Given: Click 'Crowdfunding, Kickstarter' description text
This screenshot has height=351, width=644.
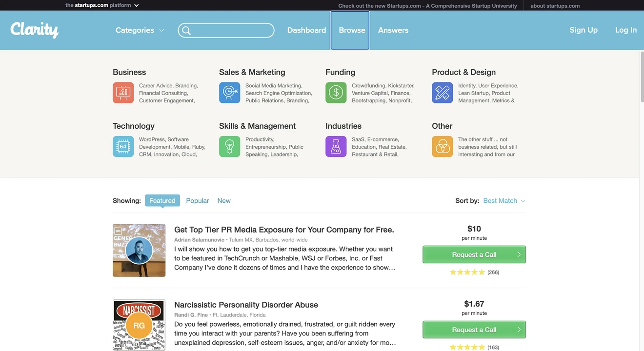Looking at the screenshot, I should (x=383, y=93).
